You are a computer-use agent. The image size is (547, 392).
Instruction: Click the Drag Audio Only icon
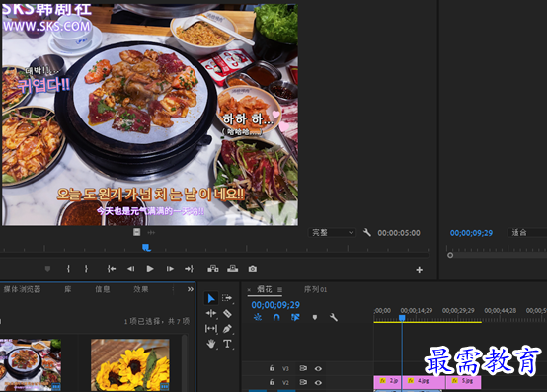click(151, 232)
